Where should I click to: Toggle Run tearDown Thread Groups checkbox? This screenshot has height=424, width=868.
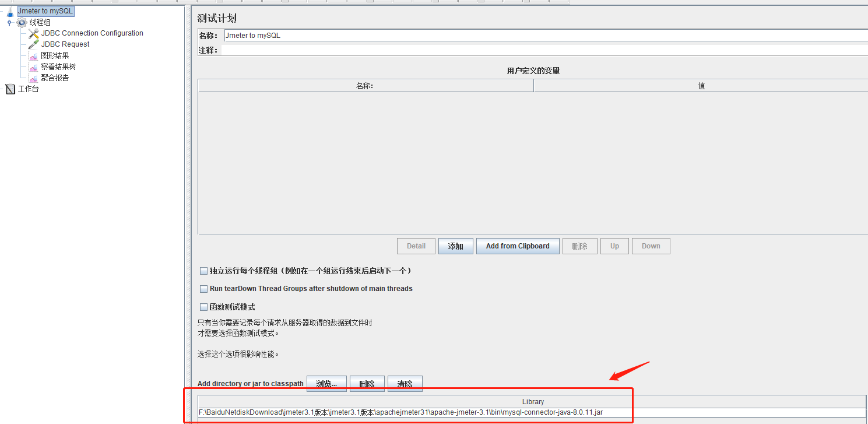pos(203,289)
